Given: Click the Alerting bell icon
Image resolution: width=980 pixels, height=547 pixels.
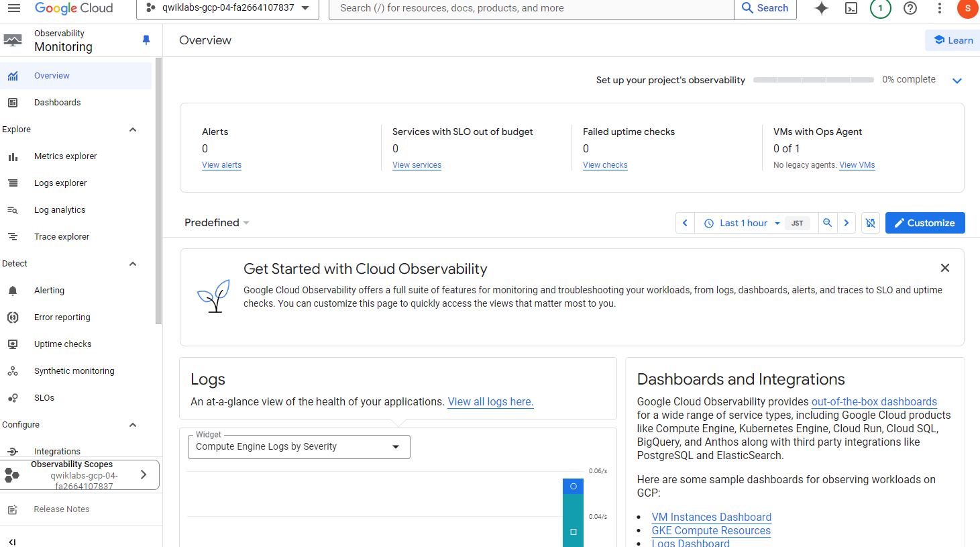Looking at the screenshot, I should [x=13, y=291].
